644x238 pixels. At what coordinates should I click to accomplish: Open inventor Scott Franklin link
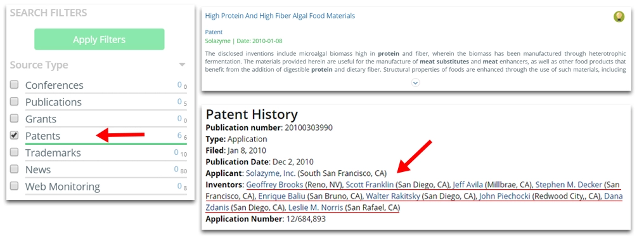pyautogui.click(x=370, y=185)
